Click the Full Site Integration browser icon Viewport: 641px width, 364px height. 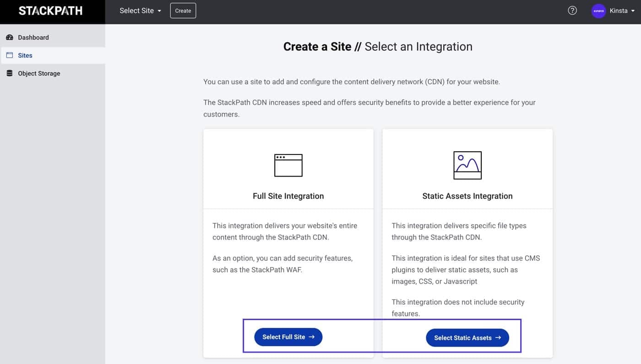point(288,165)
